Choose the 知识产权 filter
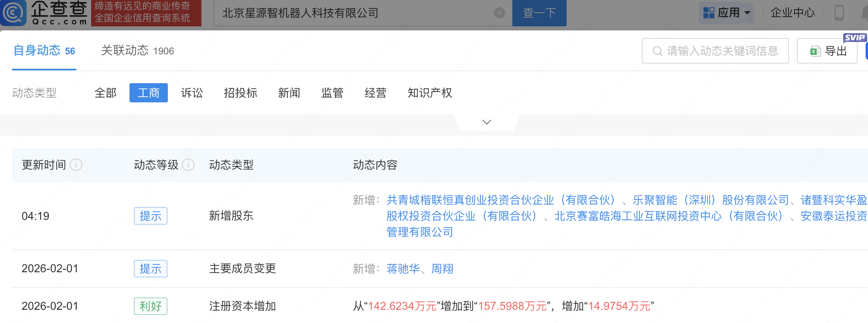 click(430, 93)
